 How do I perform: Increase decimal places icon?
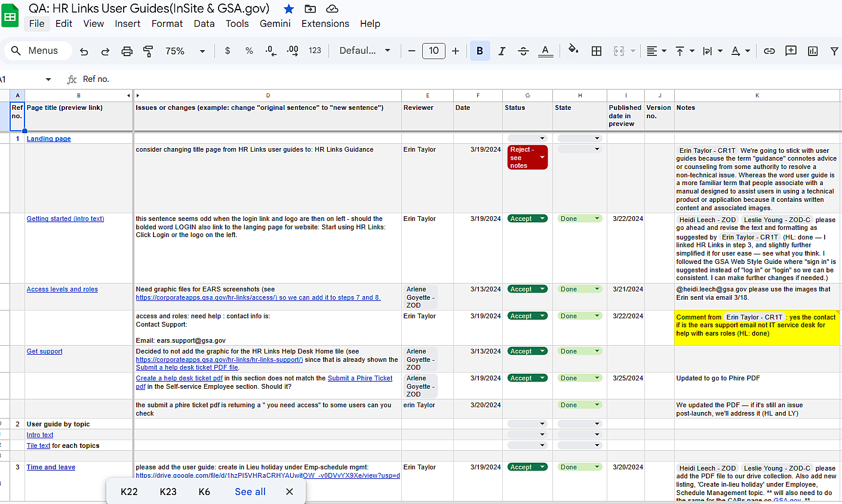(x=293, y=51)
